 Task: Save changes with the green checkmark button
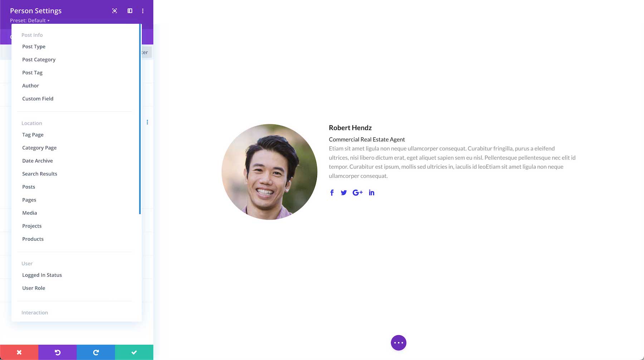pos(134,352)
